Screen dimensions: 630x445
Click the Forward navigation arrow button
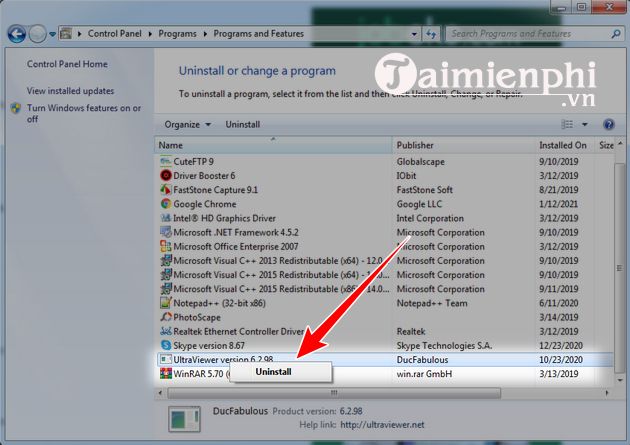point(38,34)
